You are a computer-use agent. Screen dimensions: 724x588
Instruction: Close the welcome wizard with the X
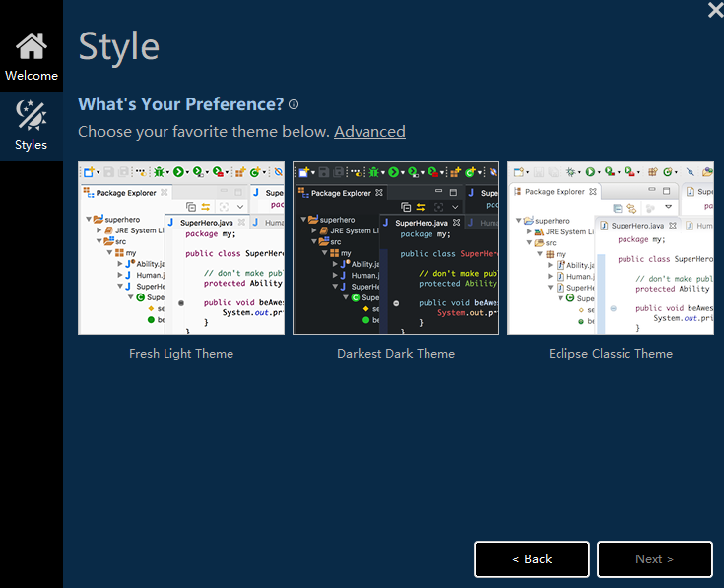tap(715, 10)
